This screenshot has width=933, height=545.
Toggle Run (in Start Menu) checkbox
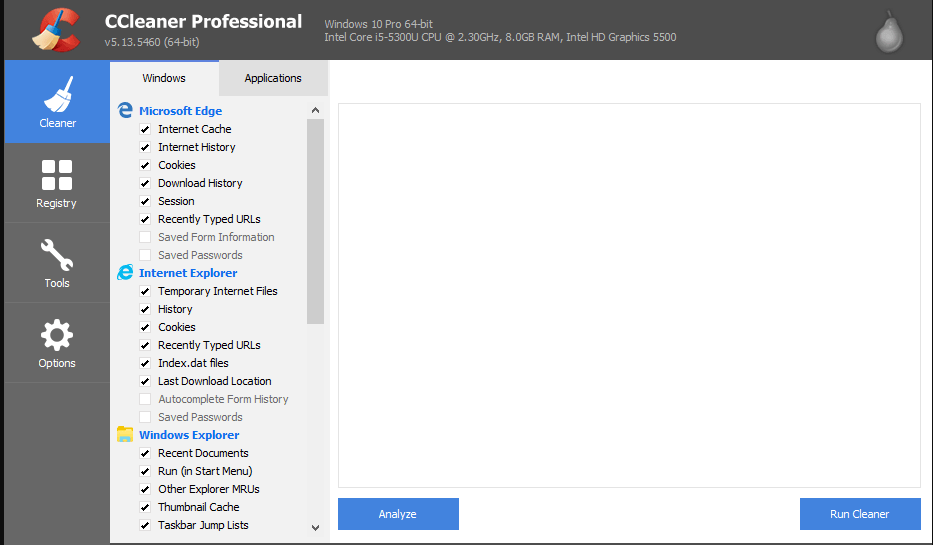[145, 471]
